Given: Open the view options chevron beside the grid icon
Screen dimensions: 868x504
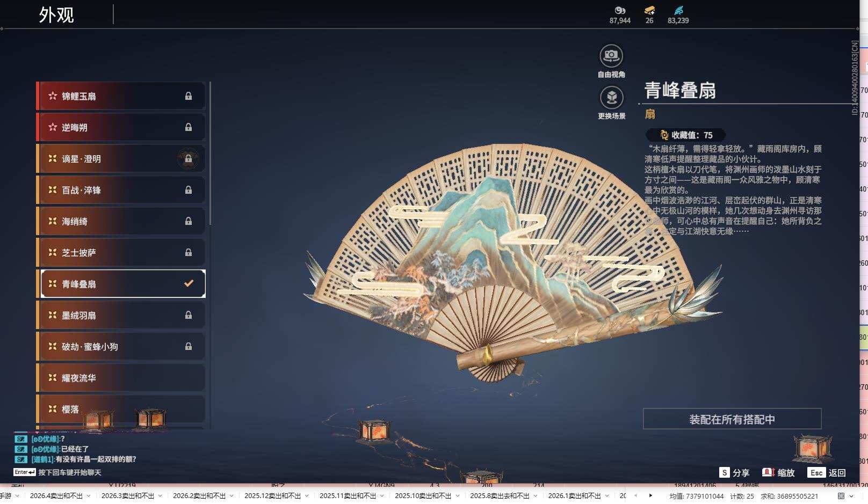Looking at the screenshot, I should (851, 496).
